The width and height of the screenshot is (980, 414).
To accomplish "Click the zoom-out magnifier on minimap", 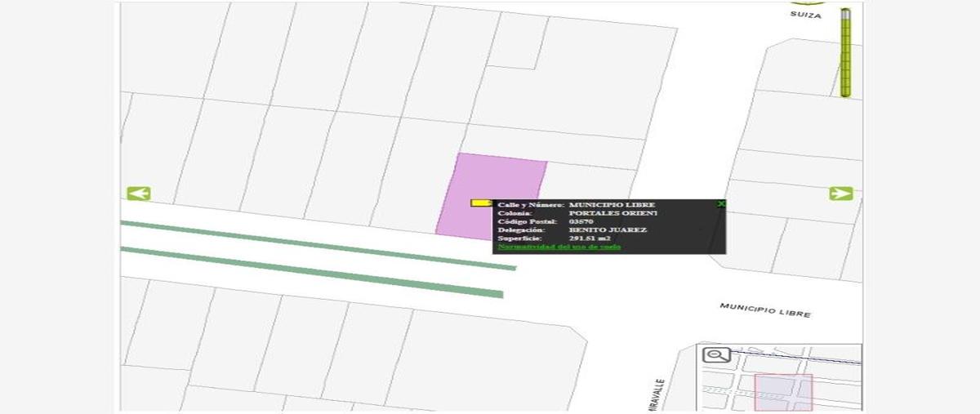I will click(x=715, y=355).
